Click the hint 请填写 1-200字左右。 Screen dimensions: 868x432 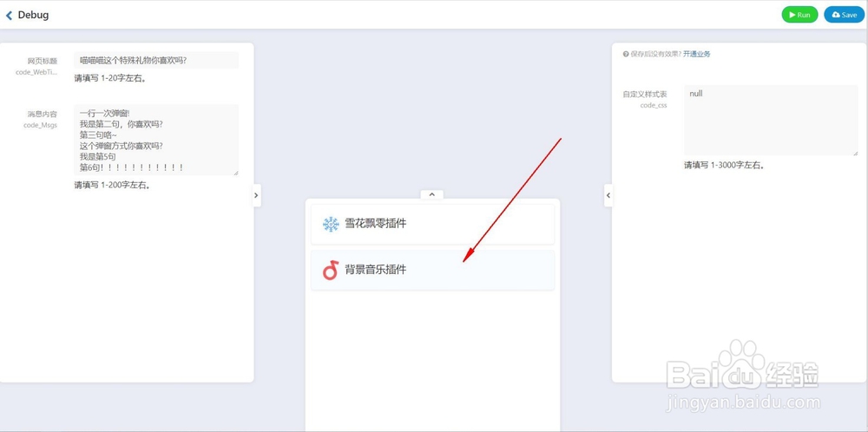[x=112, y=186]
